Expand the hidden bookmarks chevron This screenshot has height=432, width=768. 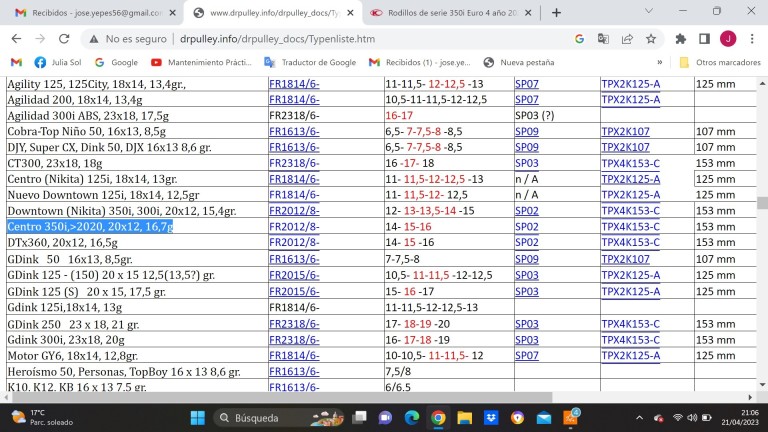[x=659, y=62]
